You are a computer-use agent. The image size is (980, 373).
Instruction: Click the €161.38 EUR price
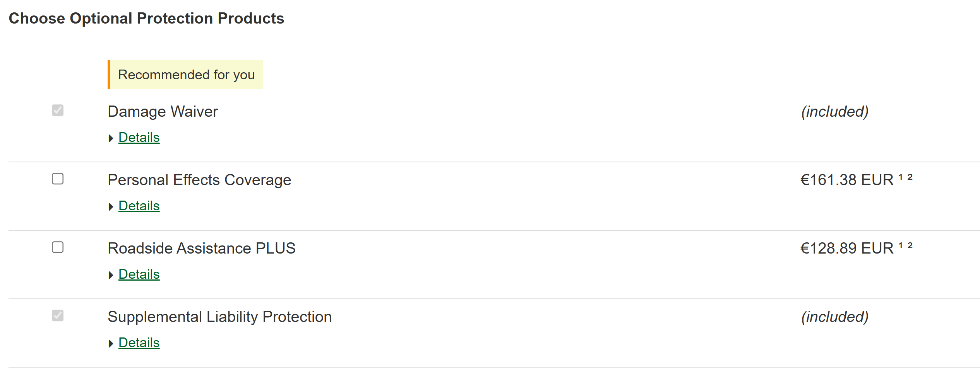[847, 180]
